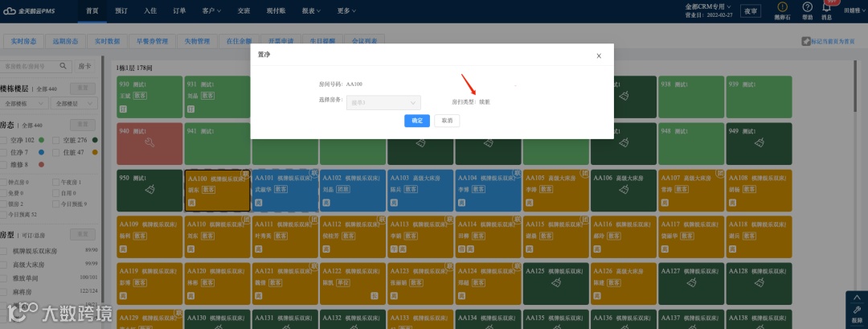The width and height of the screenshot is (868, 329).
Task: Click the pin icon for 标记当前页为首页
Action: coord(806,42)
